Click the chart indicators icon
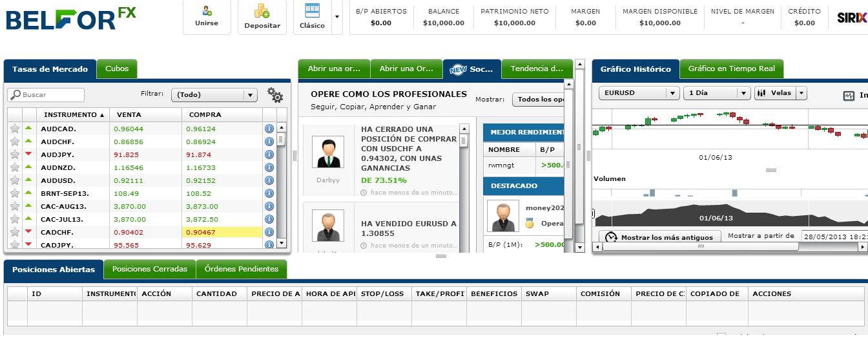This screenshot has height=340, width=868. 849,96
